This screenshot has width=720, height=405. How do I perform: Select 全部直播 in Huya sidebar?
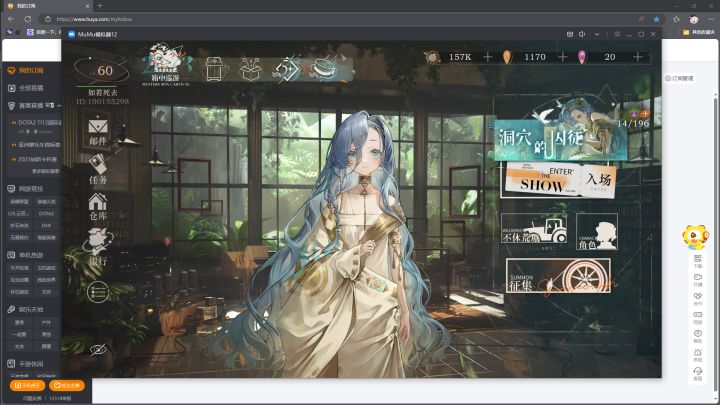point(26,88)
